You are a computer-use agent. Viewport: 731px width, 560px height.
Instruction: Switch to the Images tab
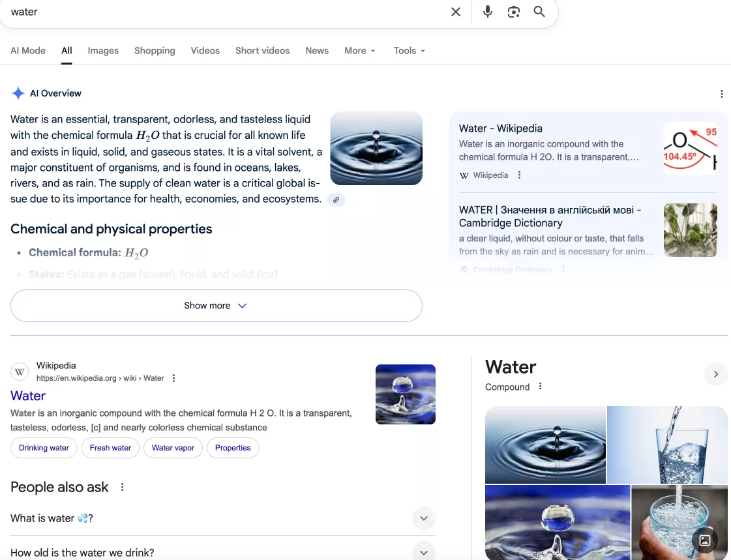click(103, 51)
